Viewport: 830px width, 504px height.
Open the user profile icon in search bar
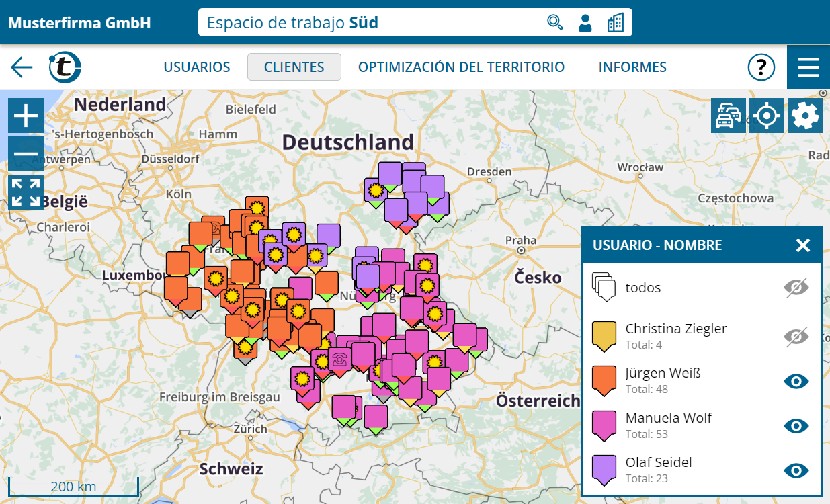(x=585, y=23)
